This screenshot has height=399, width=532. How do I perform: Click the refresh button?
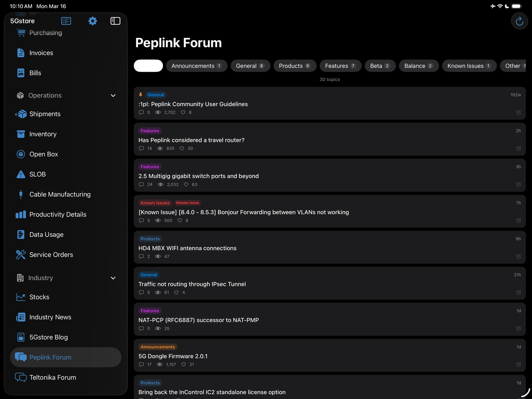pyautogui.click(x=519, y=21)
